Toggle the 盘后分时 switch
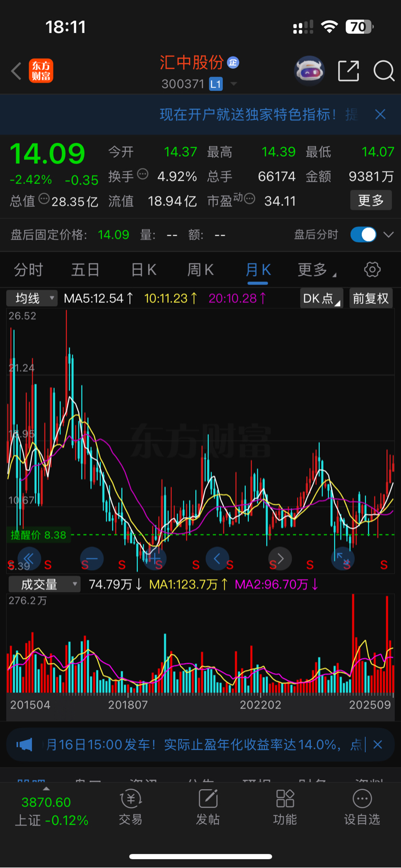The height and width of the screenshot is (868, 401). click(x=363, y=235)
